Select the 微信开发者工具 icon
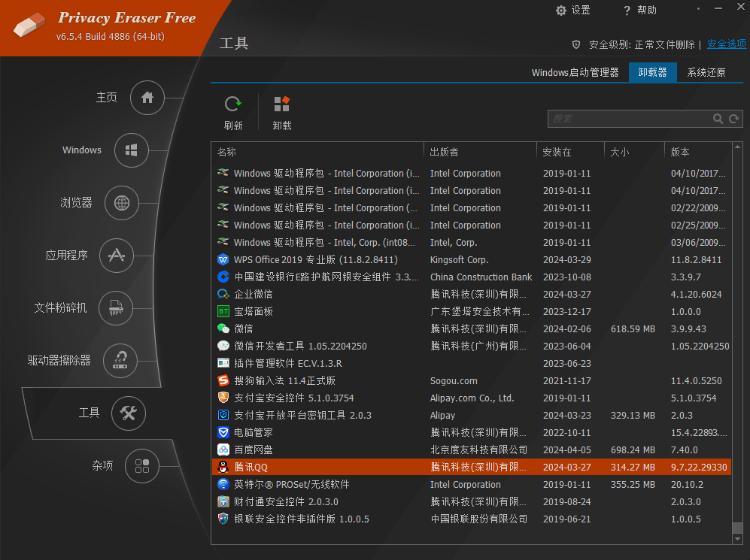The width and height of the screenshot is (750, 560). (x=223, y=346)
